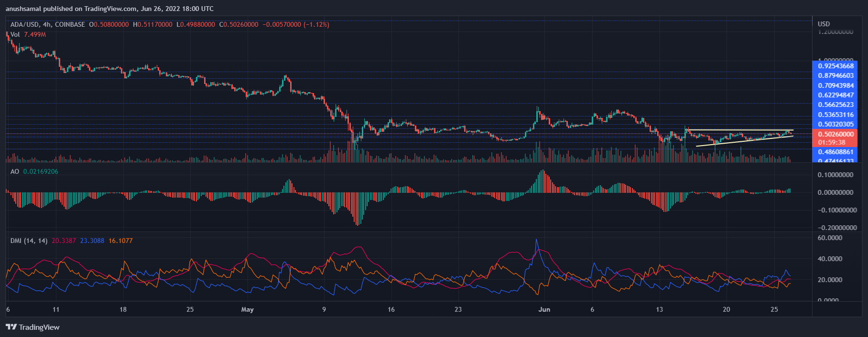
Task: Click the DMI axis value 60.0000
Action: click(x=830, y=238)
